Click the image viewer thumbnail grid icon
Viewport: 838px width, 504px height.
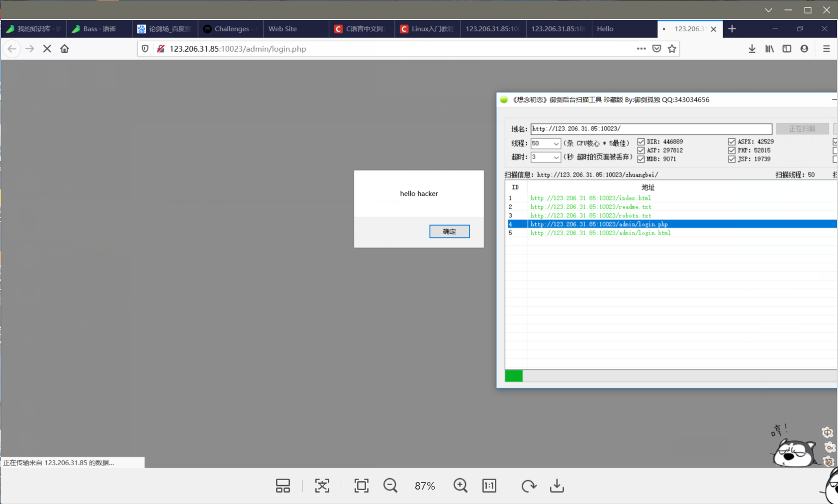(283, 486)
